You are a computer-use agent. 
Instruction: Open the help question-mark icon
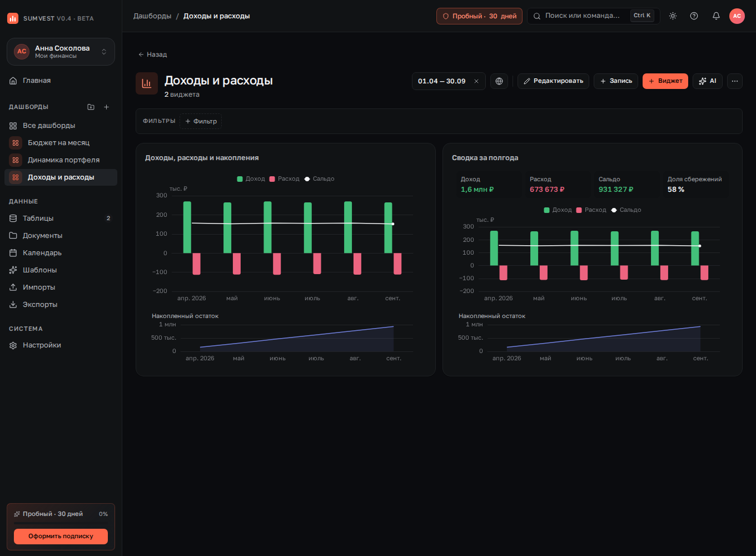tap(694, 16)
